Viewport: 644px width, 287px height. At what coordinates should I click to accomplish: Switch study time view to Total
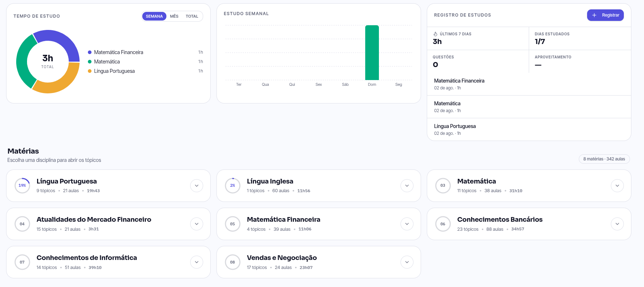[x=192, y=16]
